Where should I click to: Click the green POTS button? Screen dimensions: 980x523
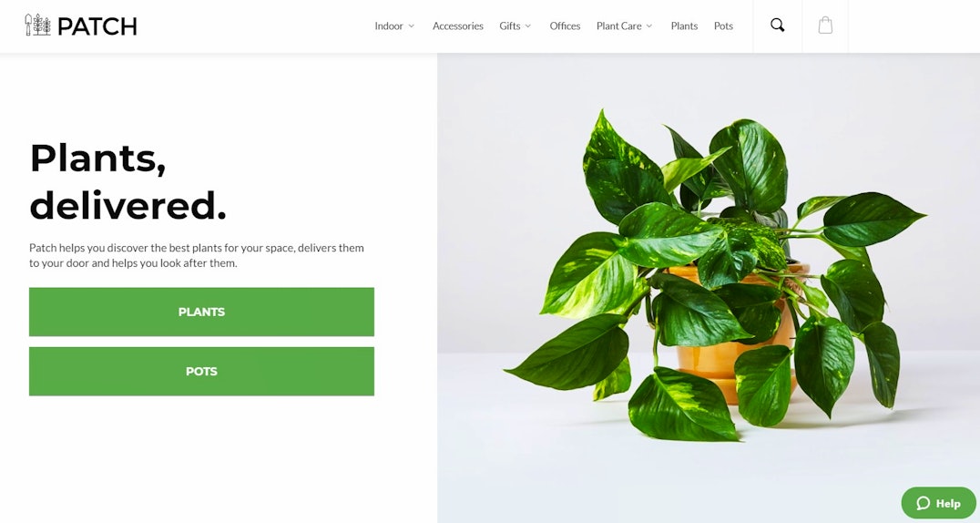pyautogui.click(x=201, y=371)
